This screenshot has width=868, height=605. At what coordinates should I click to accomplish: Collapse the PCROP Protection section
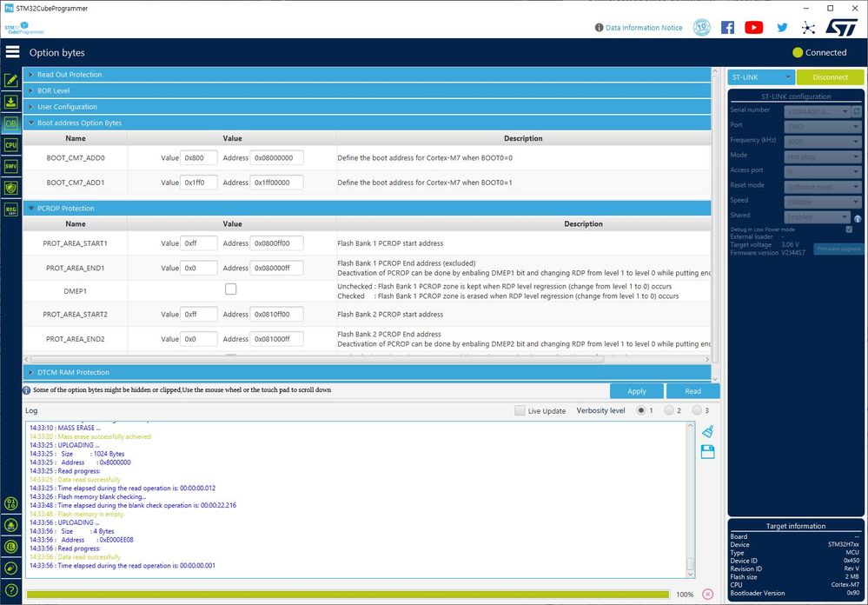coord(367,209)
